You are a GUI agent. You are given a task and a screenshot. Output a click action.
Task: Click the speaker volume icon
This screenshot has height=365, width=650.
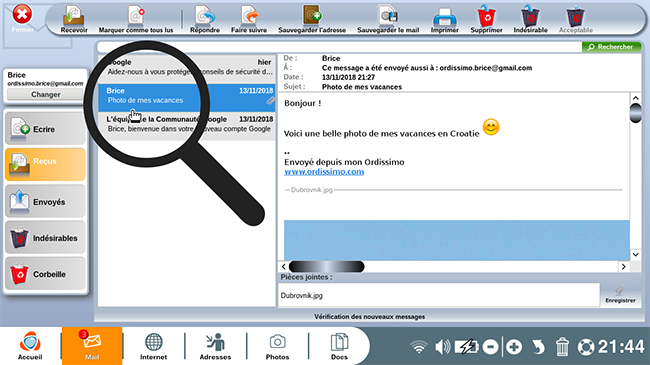pyautogui.click(x=443, y=347)
